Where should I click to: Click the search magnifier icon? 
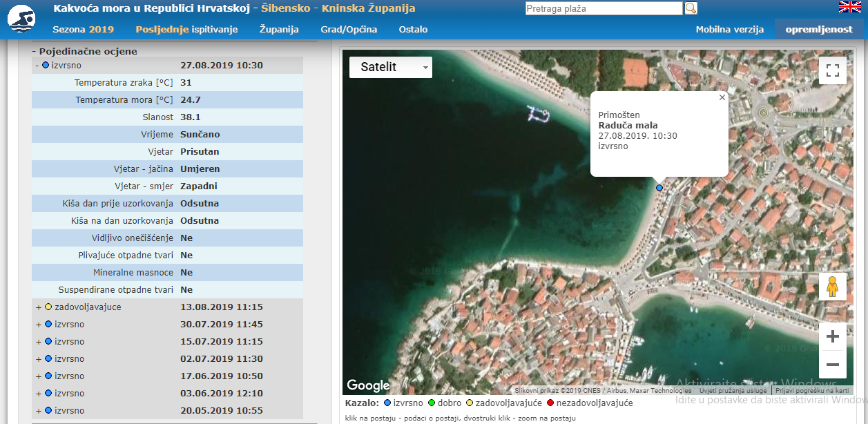(691, 8)
